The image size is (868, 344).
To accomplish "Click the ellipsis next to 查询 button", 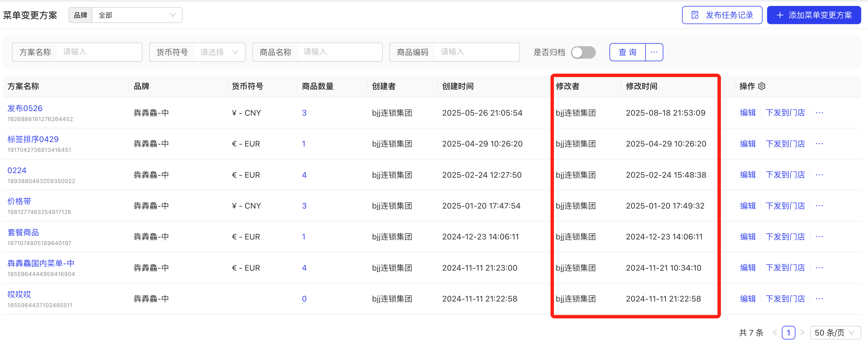I will pyautogui.click(x=654, y=52).
